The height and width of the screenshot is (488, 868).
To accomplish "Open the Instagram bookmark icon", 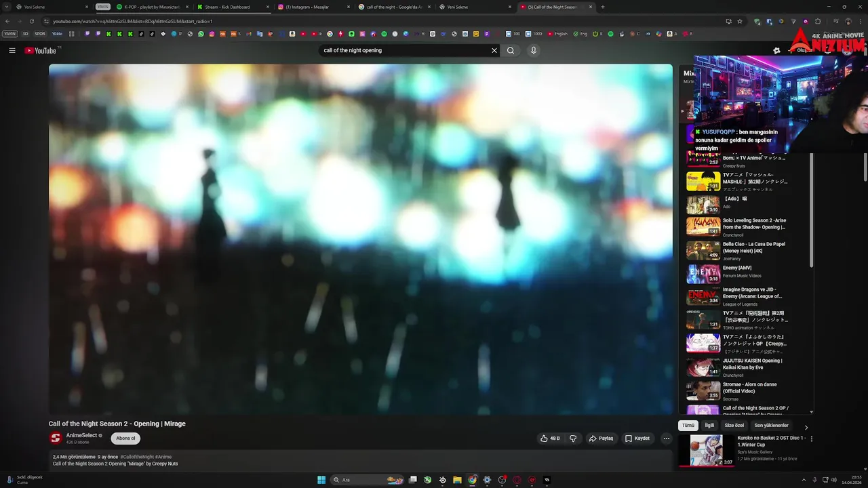I will pyautogui.click(x=212, y=34).
